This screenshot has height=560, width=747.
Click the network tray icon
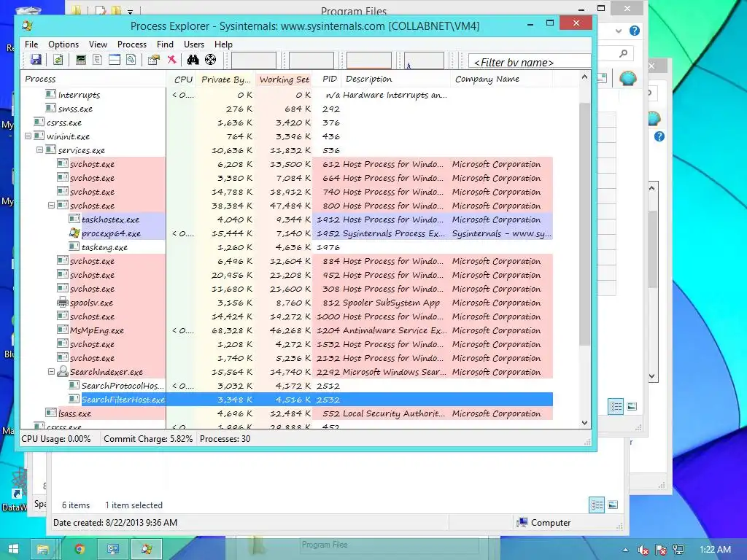pyautogui.click(x=678, y=550)
